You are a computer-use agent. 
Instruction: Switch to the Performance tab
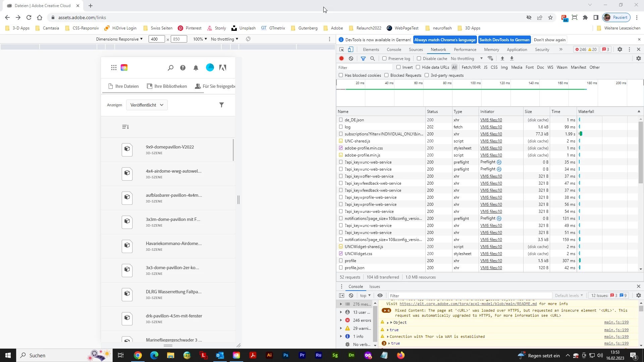[465, 49]
